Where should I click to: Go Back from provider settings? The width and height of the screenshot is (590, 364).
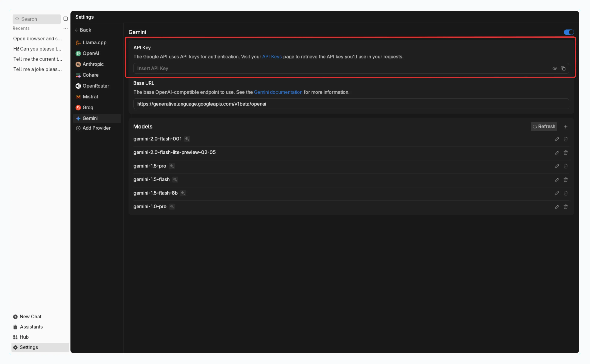tap(83, 30)
